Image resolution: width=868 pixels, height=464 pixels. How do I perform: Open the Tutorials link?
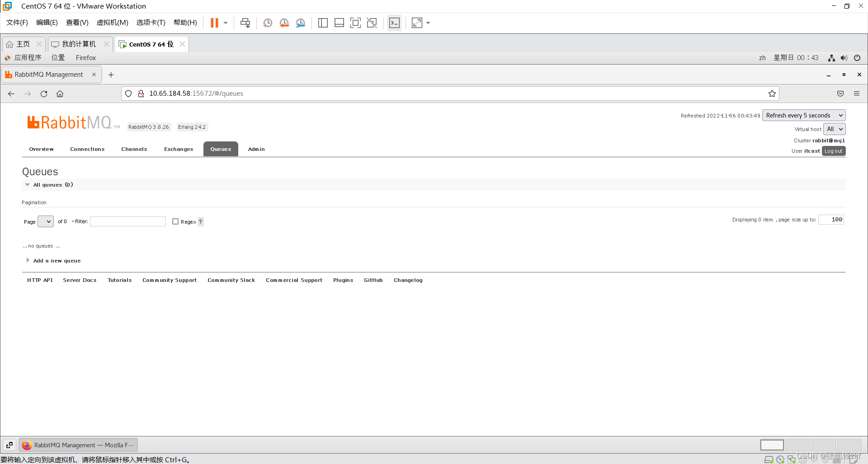(119, 280)
